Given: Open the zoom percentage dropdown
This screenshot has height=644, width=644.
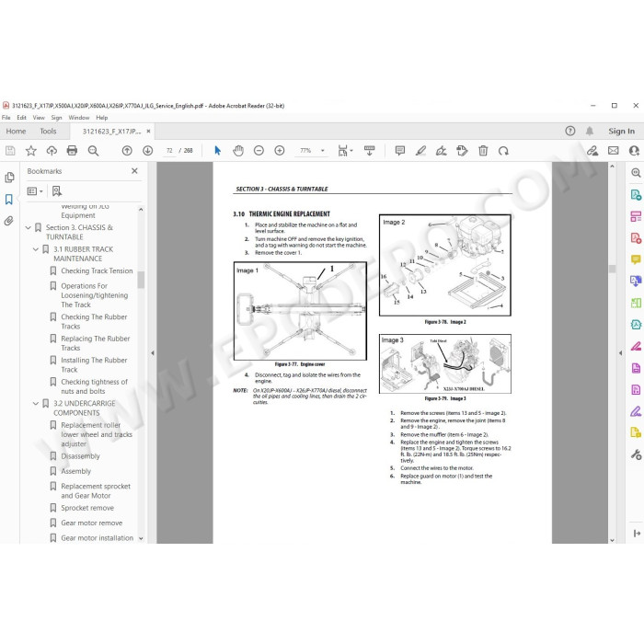Looking at the screenshot, I should point(322,151).
